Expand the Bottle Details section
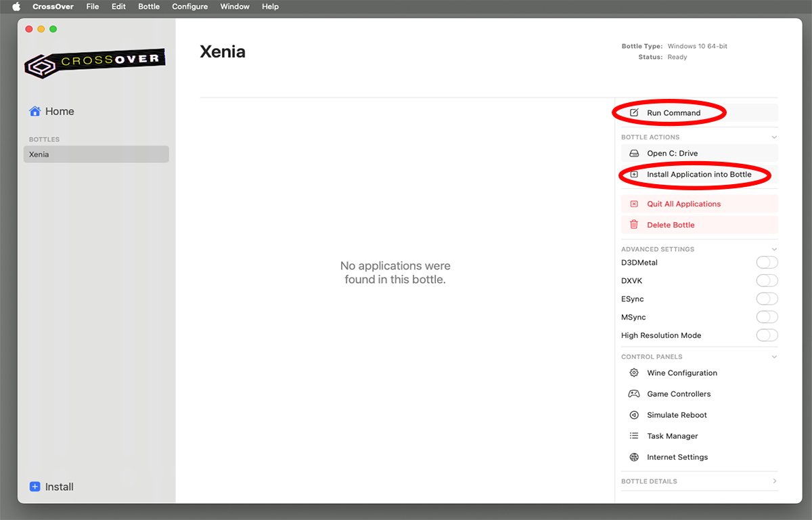 tap(699, 481)
